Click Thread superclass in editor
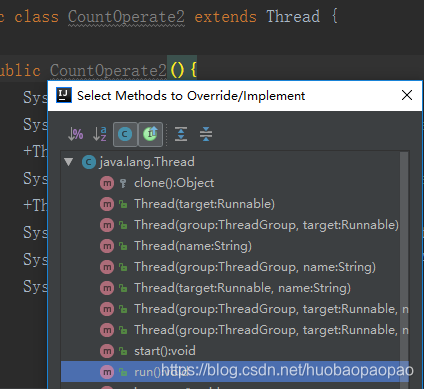 [x=293, y=17]
